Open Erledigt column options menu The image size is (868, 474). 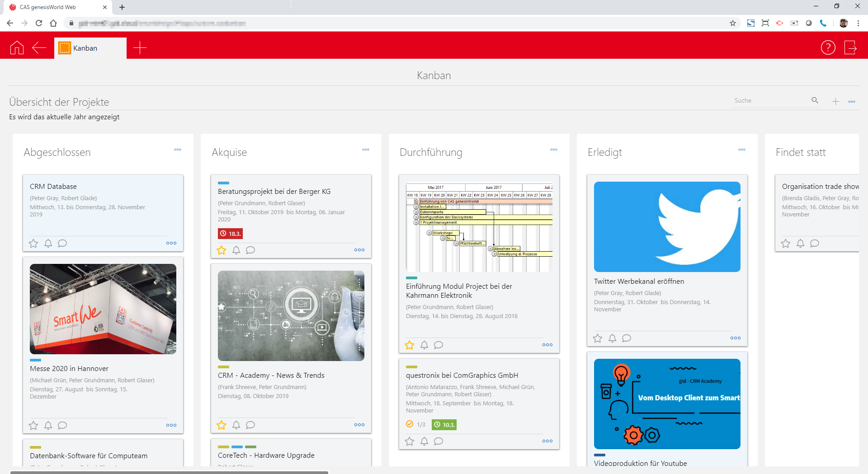[x=742, y=150]
